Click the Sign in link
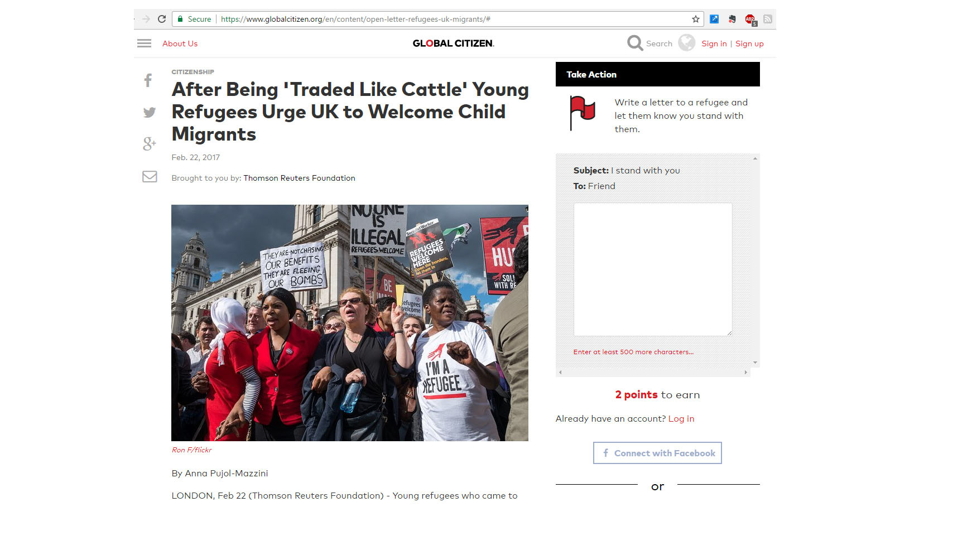Image resolution: width=972 pixels, height=560 pixels. coord(714,44)
